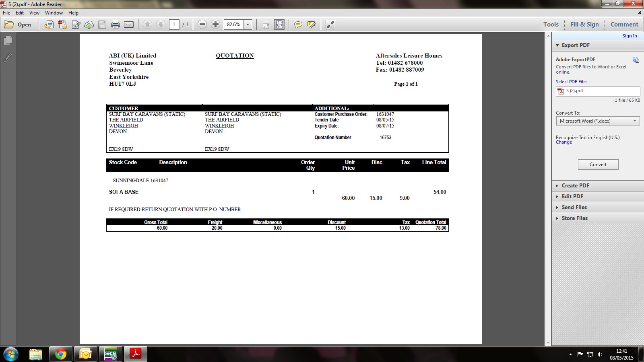Open the Fill & Sign pane tab
Viewport: 644px width, 362px height.
pyautogui.click(x=584, y=25)
